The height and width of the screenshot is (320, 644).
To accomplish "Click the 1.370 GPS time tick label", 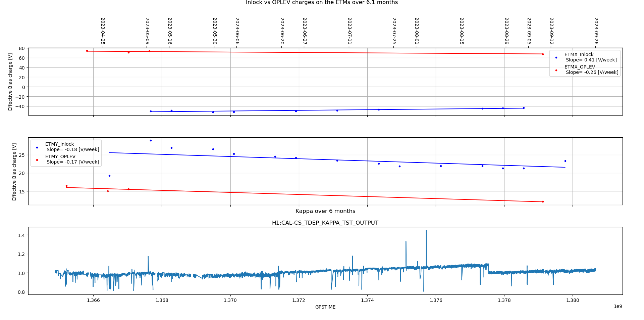I will (230, 300).
